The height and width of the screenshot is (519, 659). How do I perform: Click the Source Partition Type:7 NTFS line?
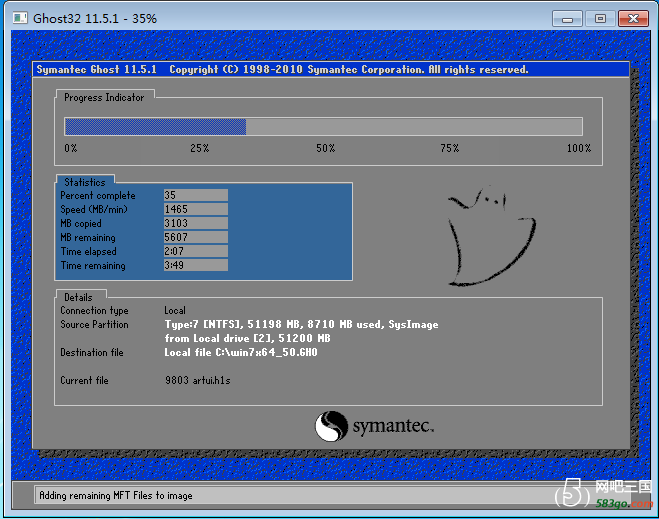click(x=301, y=324)
